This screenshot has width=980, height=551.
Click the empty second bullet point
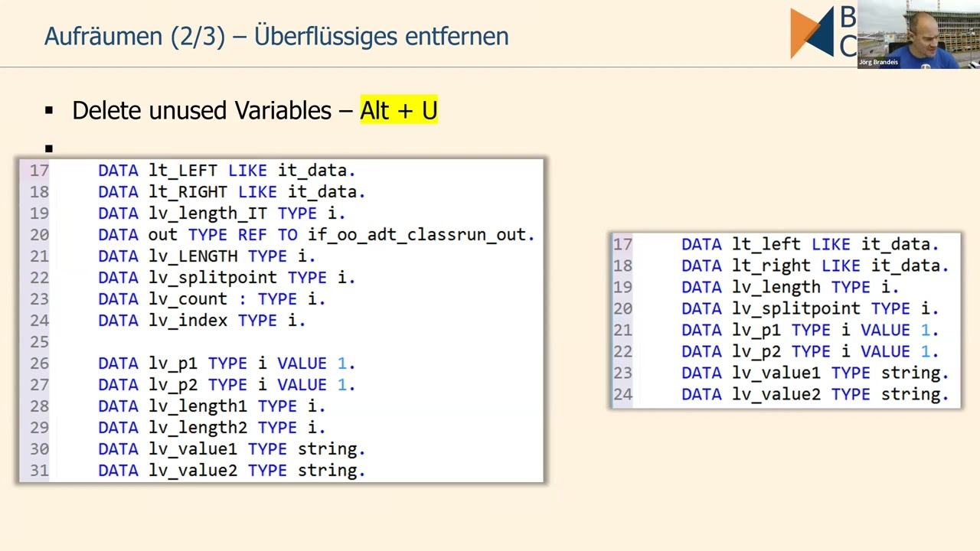click(49, 148)
